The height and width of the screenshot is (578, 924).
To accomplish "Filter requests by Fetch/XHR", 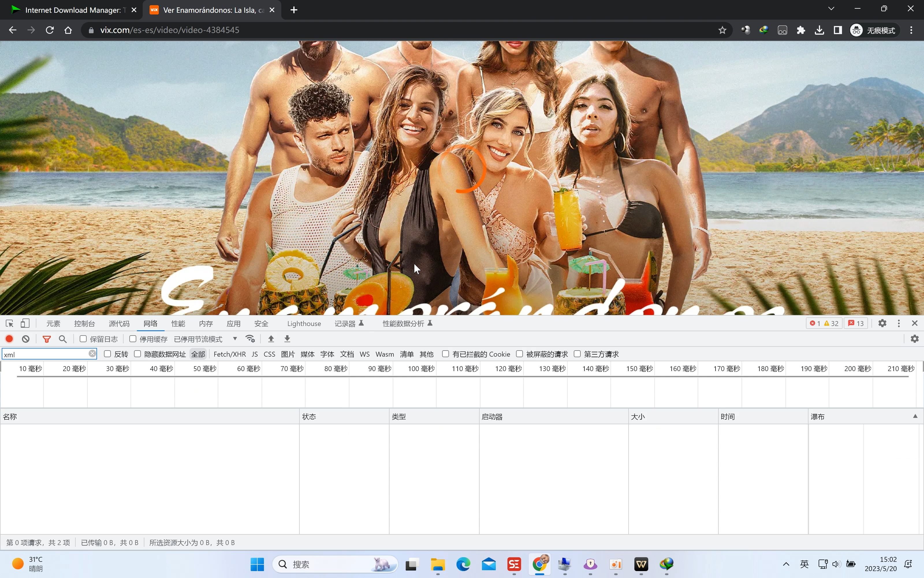I will 230,354.
